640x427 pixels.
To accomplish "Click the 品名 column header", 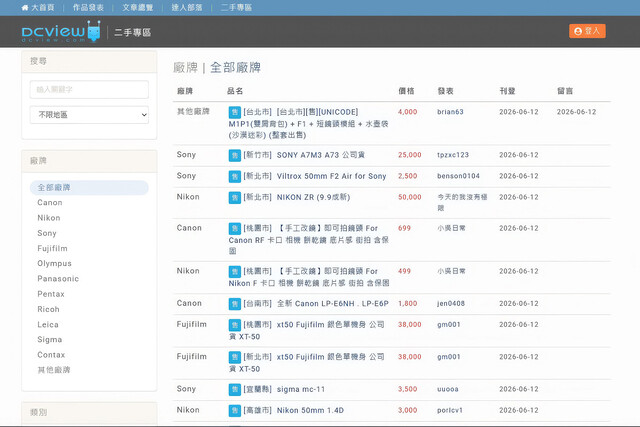I will click(235, 91).
